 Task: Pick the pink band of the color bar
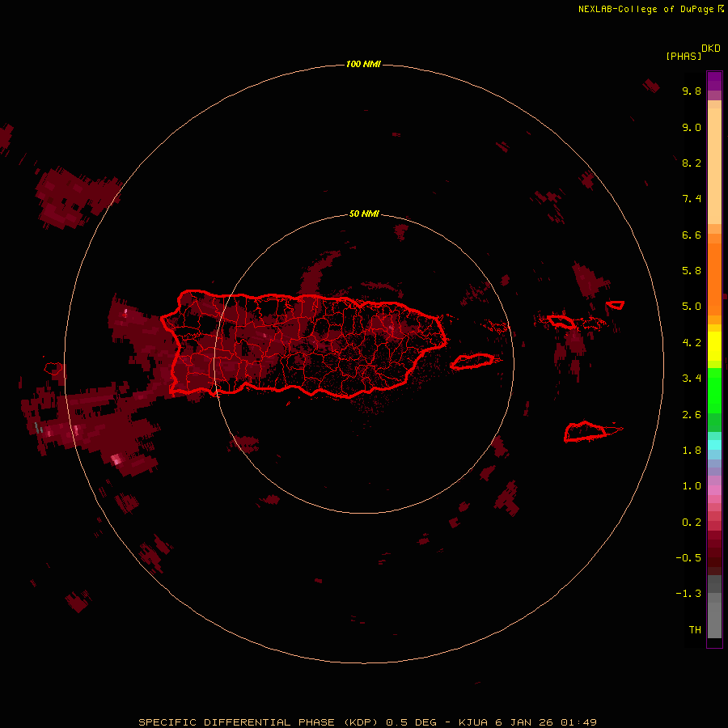point(714,490)
